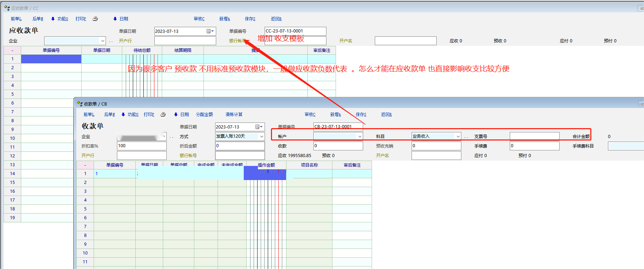The height and width of the screenshot is (269, 644).
Task: Expand the 方式 dropdown showing 发票入账120天
Action: tap(261, 136)
